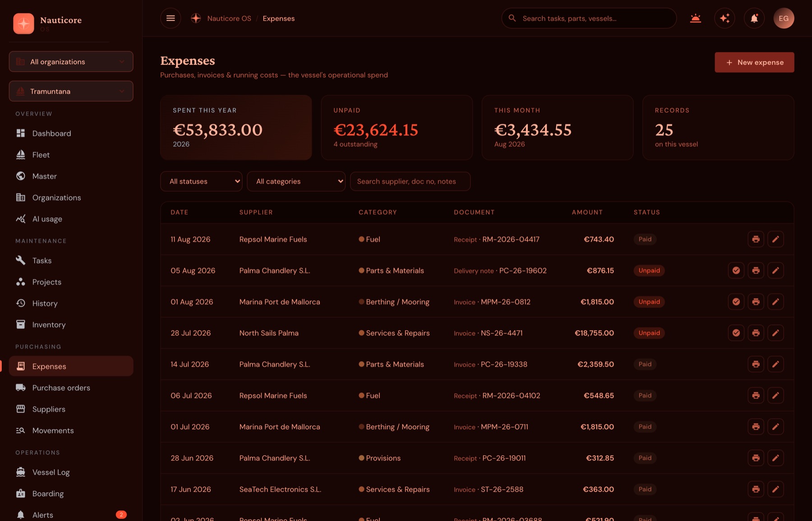Click the Nauticore logo in the sidebar
This screenshot has width=812, height=521.
coord(23,23)
